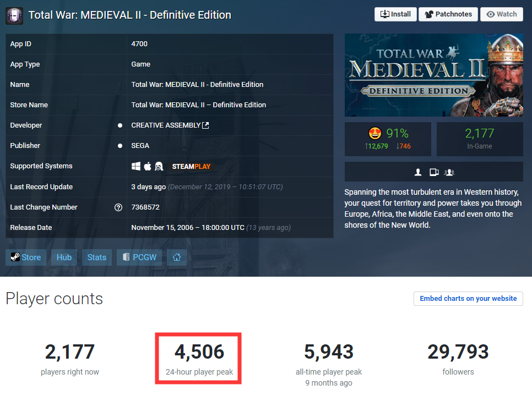
Task: Click the multi-player people icon
Action: (x=449, y=172)
